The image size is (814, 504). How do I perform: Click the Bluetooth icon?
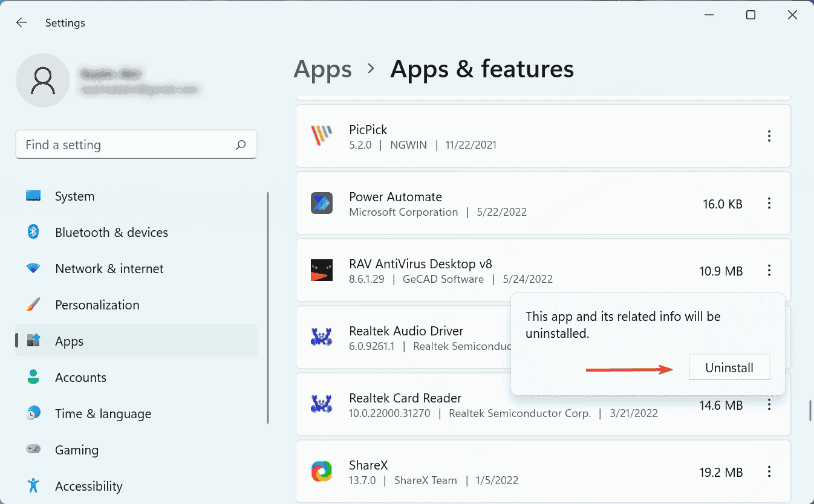[x=33, y=232]
